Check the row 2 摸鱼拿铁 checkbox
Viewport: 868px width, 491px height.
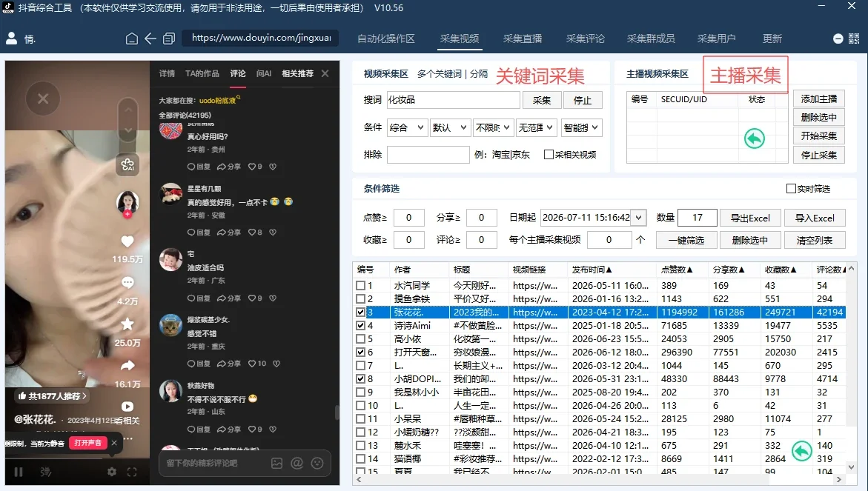pos(360,298)
